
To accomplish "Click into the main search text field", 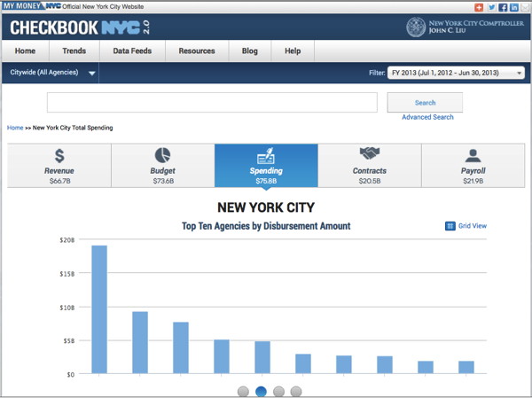I will 212,103.
